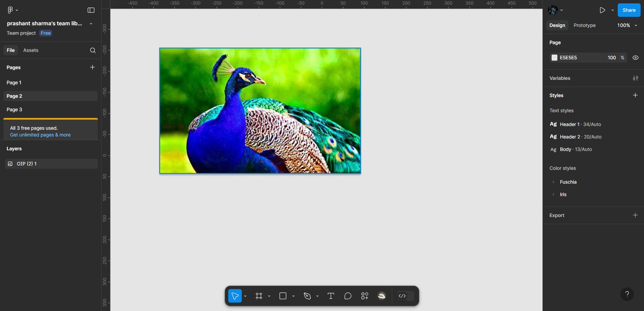
Task: Open Page 3
Action: point(51,110)
